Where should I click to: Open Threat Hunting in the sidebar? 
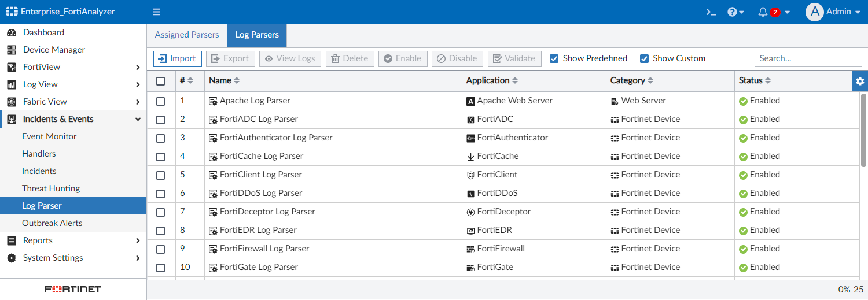click(x=51, y=188)
